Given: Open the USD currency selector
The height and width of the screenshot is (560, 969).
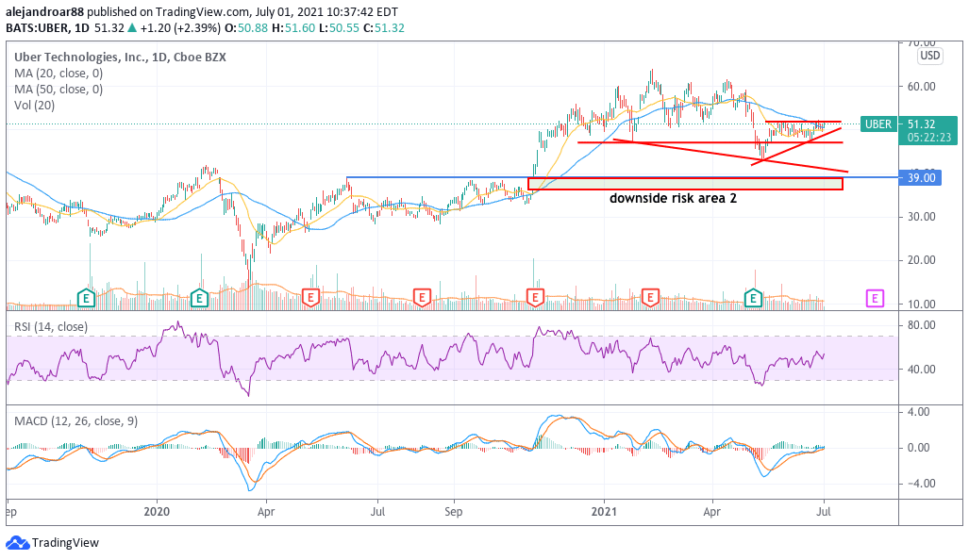Looking at the screenshot, I should tap(929, 56).
